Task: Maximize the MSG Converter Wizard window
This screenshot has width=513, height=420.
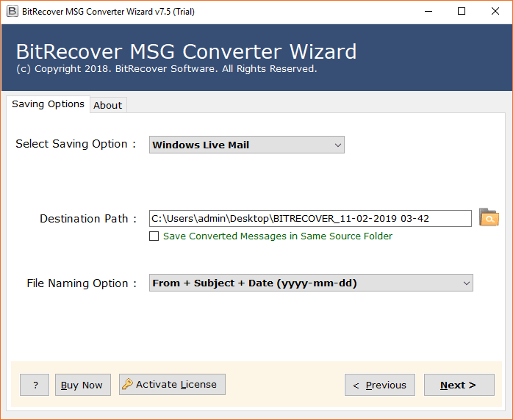Action: [x=461, y=11]
